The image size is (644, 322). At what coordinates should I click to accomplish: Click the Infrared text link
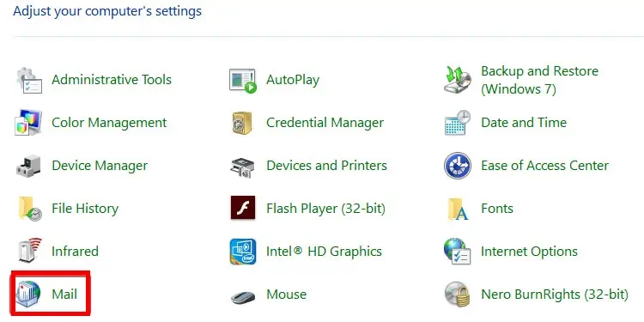[76, 252]
